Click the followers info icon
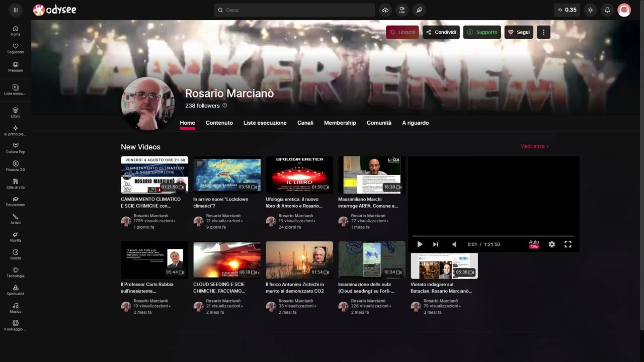This screenshot has height=362, width=644. point(225,106)
